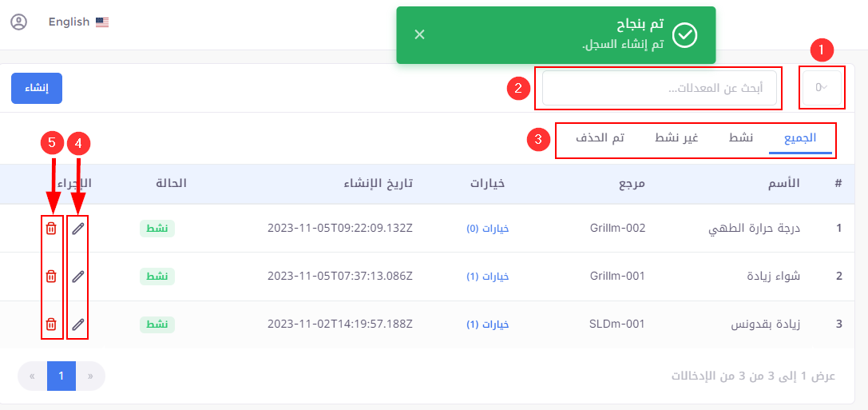Delete the درجة حرارة الطهي row with trash icon
Viewport: 868px width, 410px height.
click(51, 229)
